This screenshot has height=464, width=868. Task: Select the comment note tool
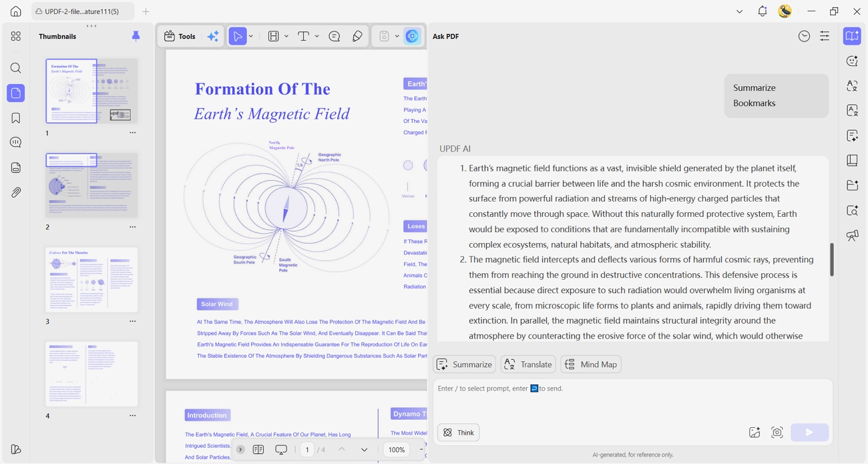click(335, 36)
